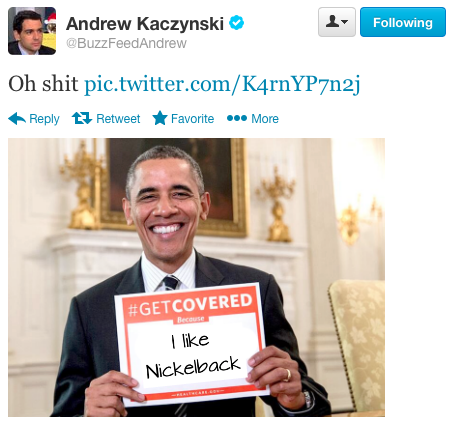The width and height of the screenshot is (453, 426).
Task: Click the Reply arrow icon
Action: tap(17, 118)
